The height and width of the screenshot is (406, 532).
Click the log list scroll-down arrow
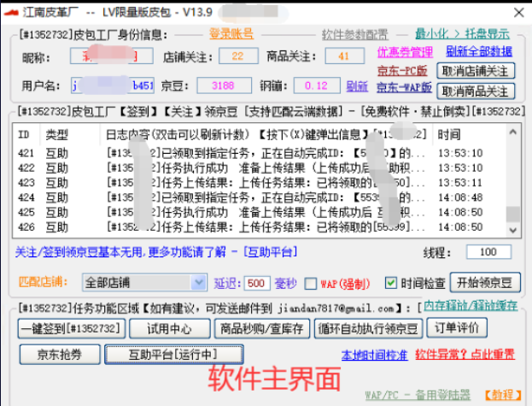coord(512,231)
